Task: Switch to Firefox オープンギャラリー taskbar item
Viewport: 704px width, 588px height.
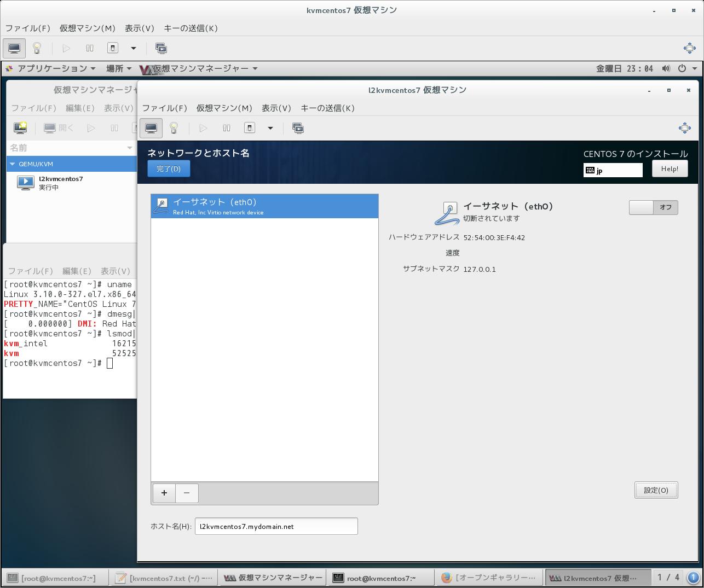Action: pyautogui.click(x=489, y=578)
